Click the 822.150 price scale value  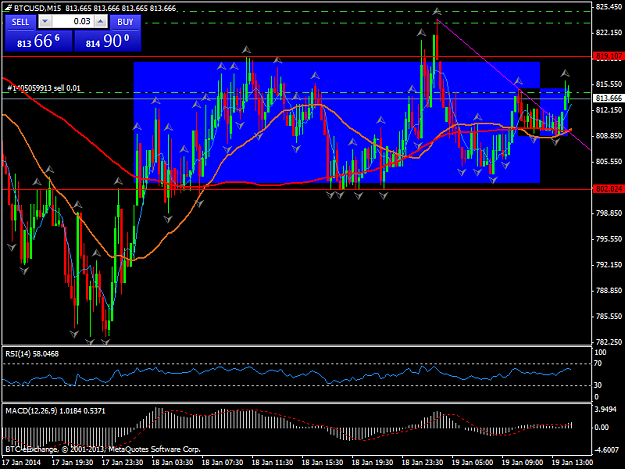(x=609, y=33)
